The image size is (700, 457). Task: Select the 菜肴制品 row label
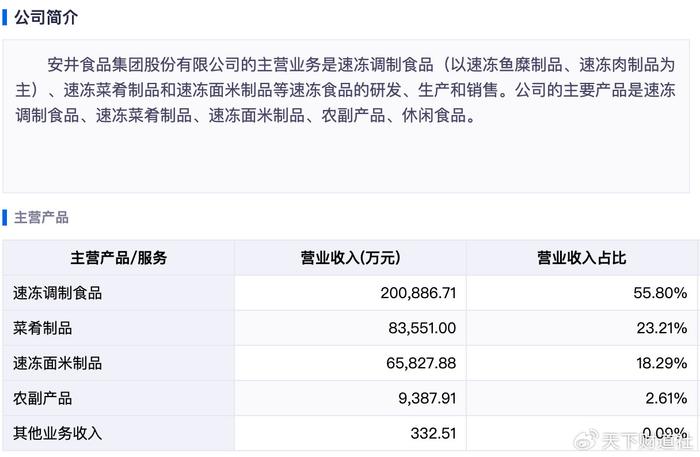pyautogui.click(x=42, y=328)
